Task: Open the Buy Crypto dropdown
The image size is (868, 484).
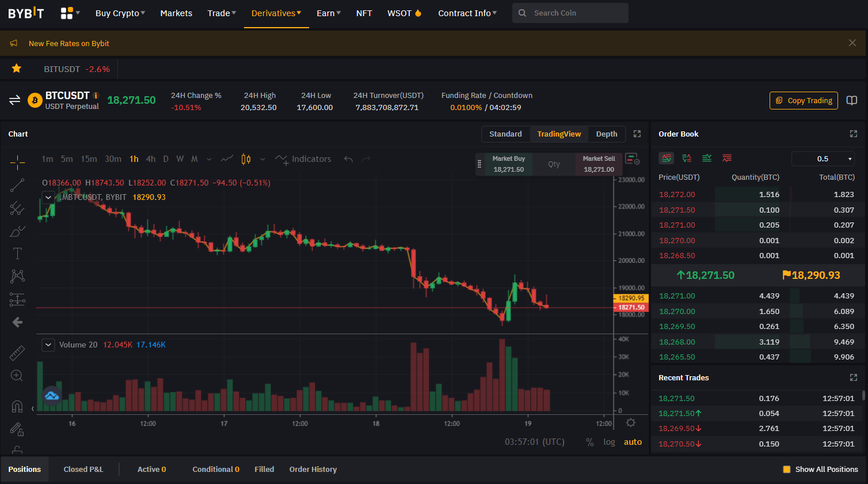Action: point(120,13)
